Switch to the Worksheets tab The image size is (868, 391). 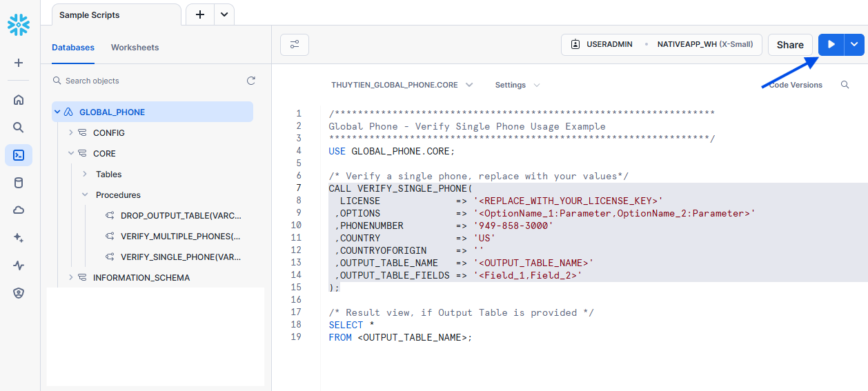click(135, 48)
